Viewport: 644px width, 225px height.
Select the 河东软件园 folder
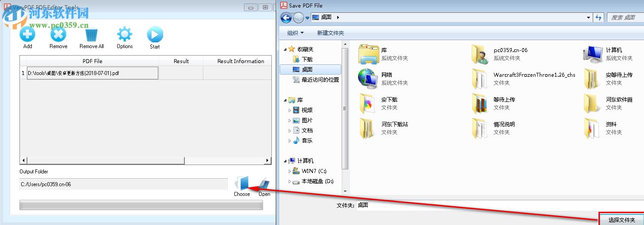(x=592, y=103)
